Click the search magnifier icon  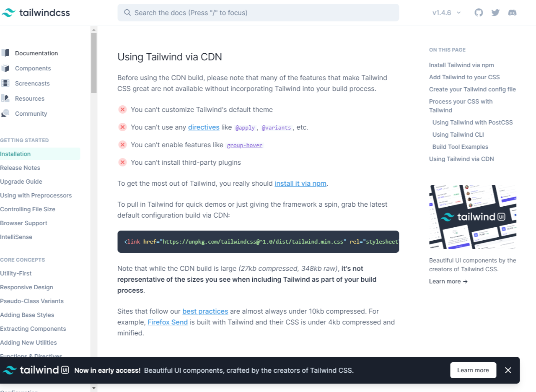(127, 13)
